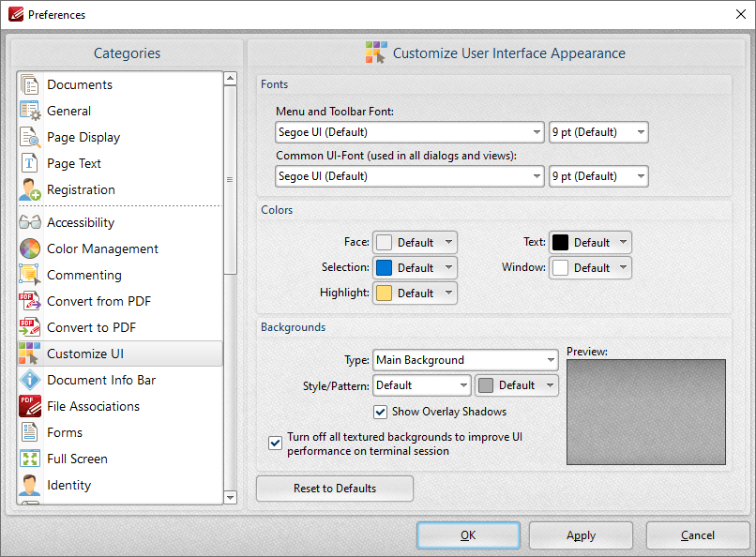
Task: Select the General category label
Action: 69,111
